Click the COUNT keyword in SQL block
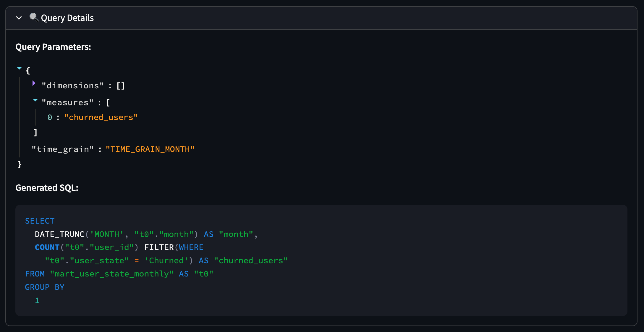This screenshot has width=644, height=332. click(47, 247)
